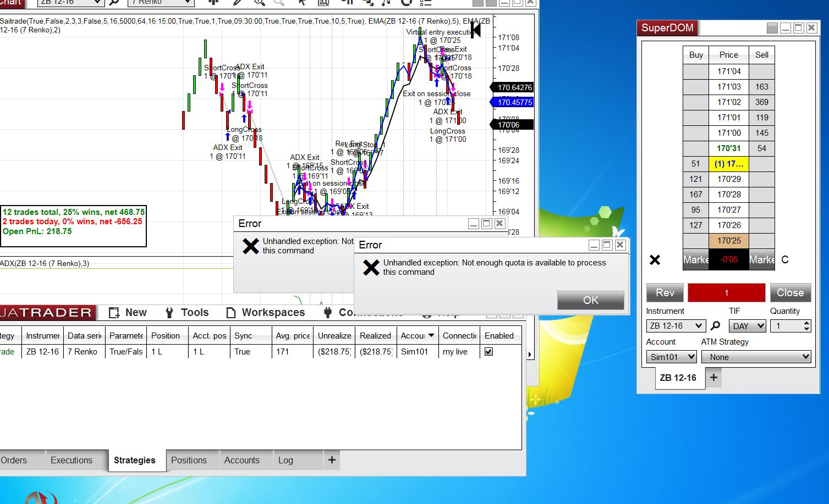829x504 pixels.
Task: Click the C center-price icon in SuperDOM
Action: (785, 259)
